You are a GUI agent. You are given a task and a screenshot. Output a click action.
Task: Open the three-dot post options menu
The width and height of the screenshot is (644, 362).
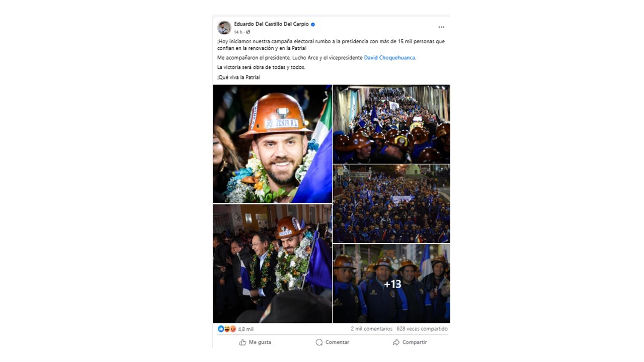coord(441,27)
